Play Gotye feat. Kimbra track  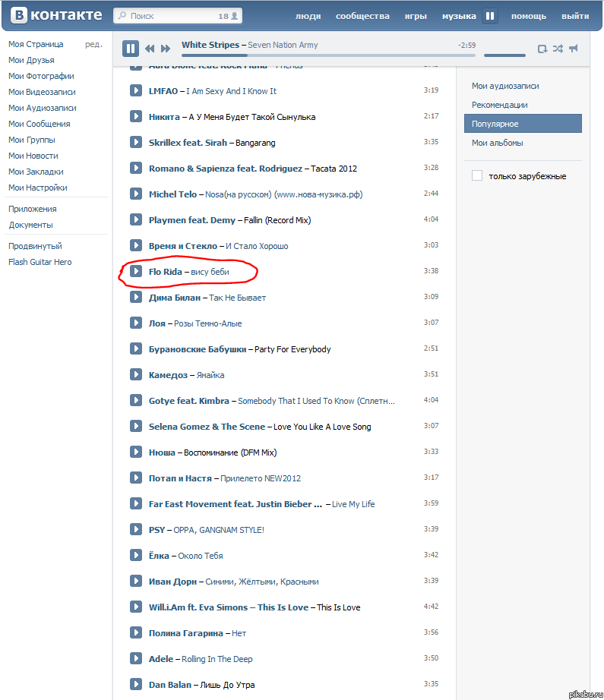pos(136,400)
